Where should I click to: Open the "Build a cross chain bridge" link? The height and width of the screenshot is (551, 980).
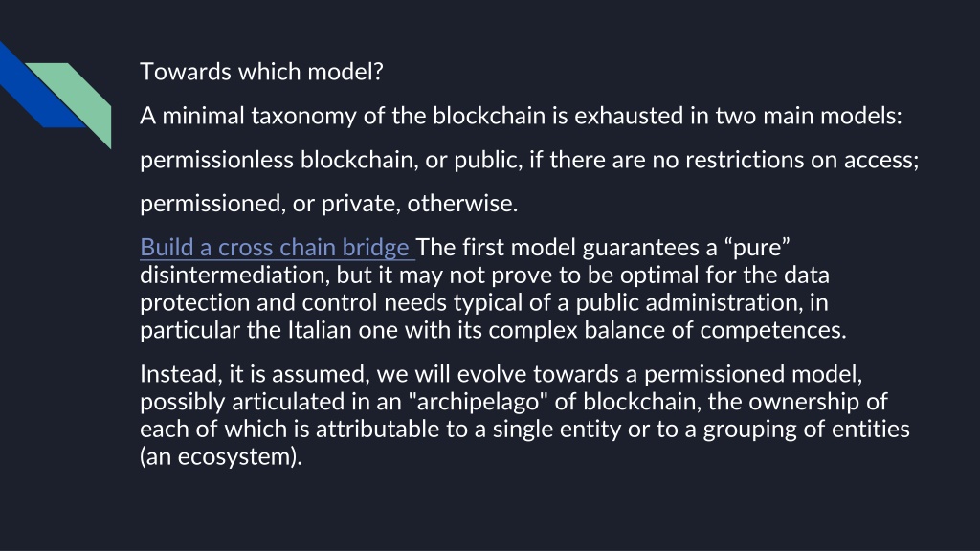tap(275, 248)
